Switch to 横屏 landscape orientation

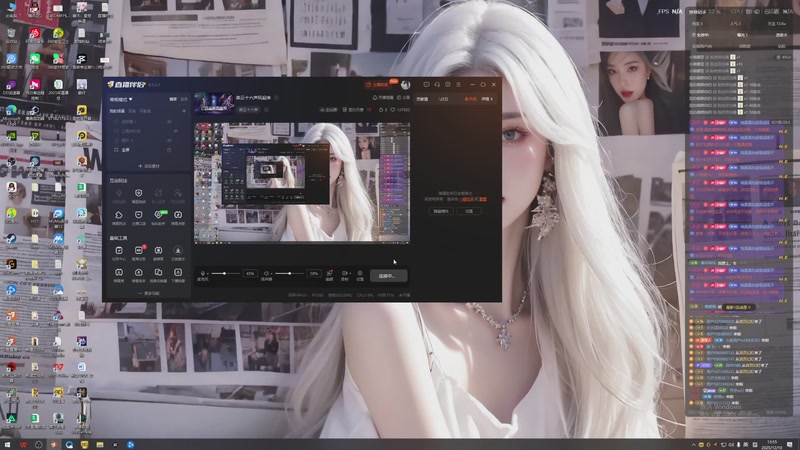[173, 99]
